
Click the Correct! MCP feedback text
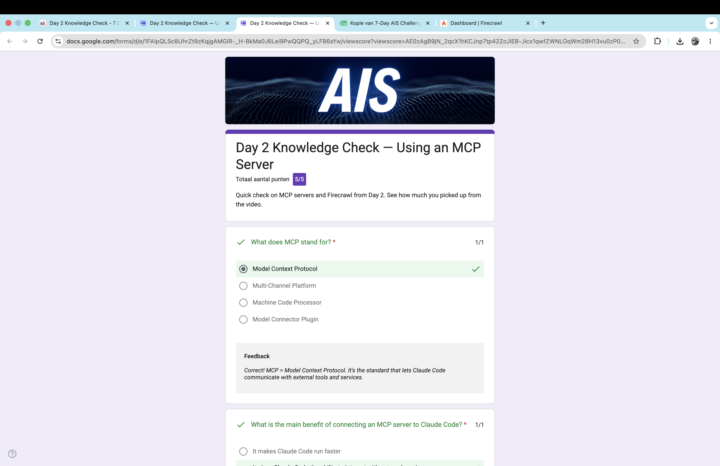pyautogui.click(x=344, y=374)
